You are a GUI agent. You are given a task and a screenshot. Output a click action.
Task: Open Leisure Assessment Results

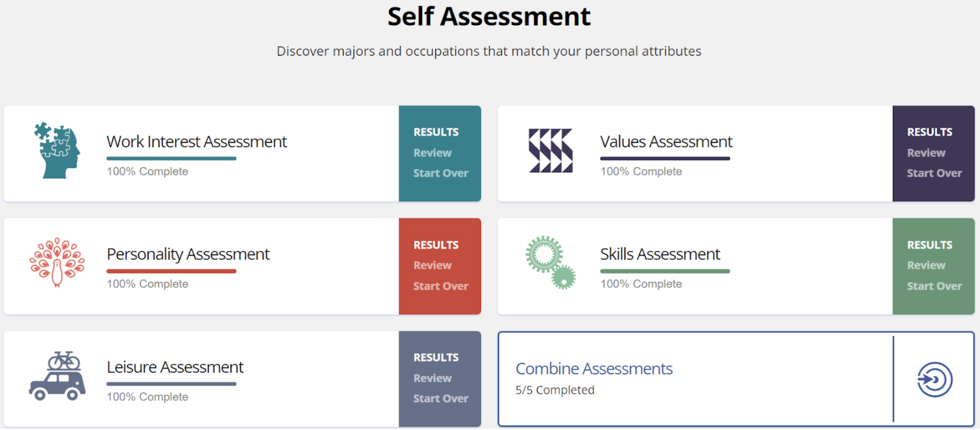click(436, 358)
